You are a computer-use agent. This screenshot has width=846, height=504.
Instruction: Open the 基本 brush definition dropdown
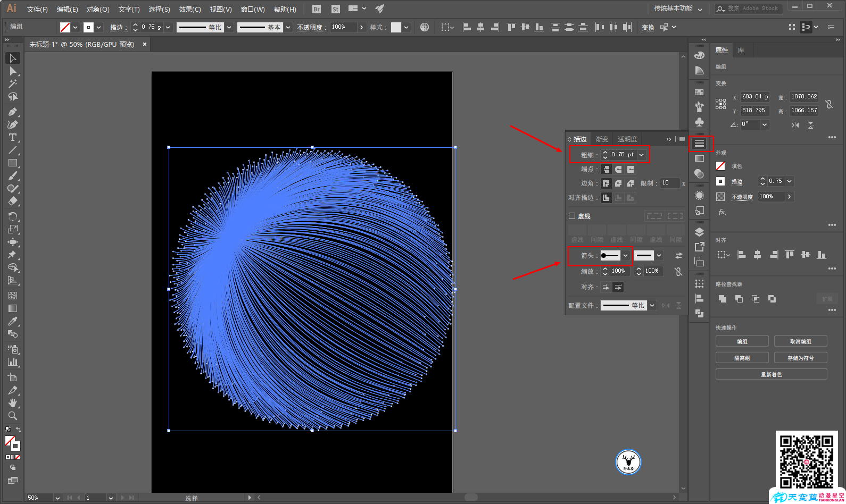(x=288, y=27)
